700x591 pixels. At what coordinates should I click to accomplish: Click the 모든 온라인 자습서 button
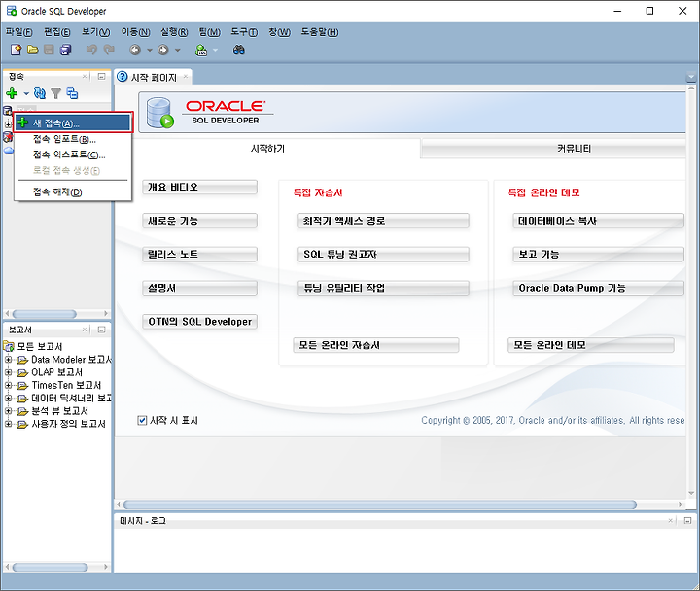pyautogui.click(x=376, y=345)
